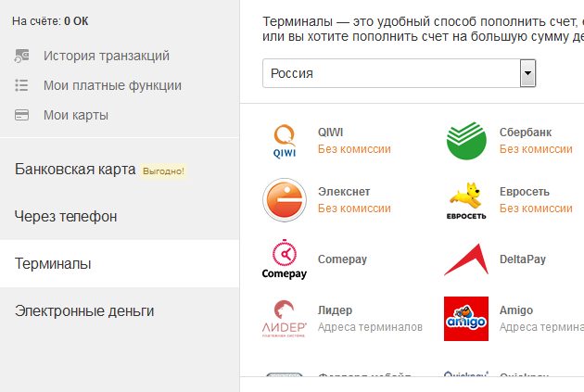Click the Элекснет terminal name
The width and height of the screenshot is (584, 392).
[344, 191]
